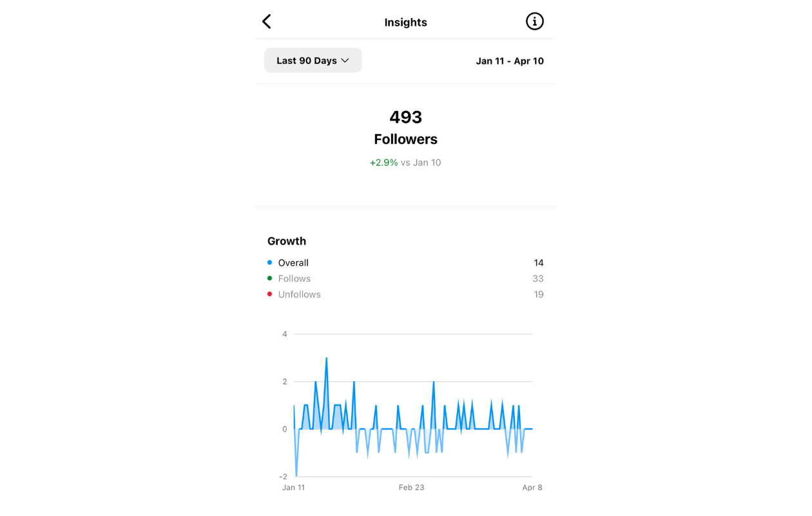Click the Overall value 14
The height and width of the screenshot is (516, 812).
(539, 263)
